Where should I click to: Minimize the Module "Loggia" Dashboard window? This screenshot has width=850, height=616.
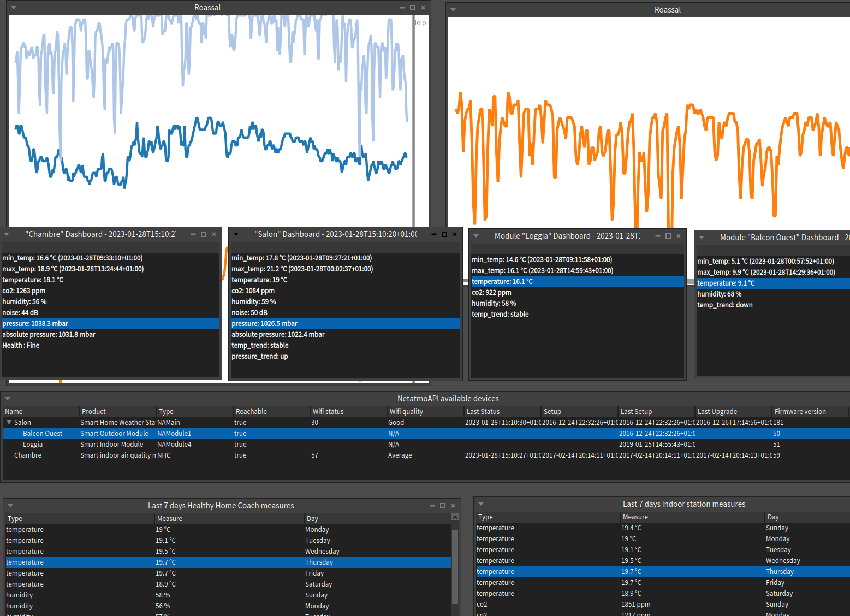(658, 236)
